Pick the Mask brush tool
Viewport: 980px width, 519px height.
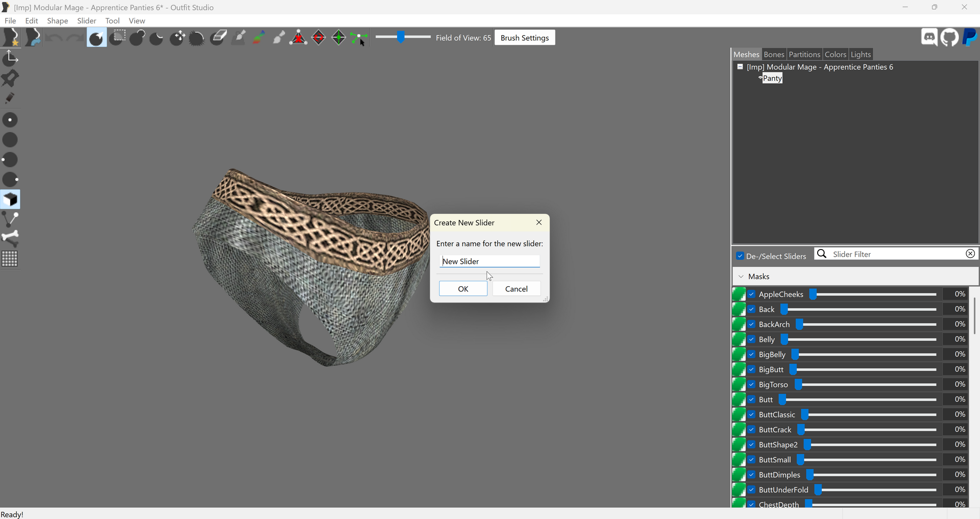point(117,38)
